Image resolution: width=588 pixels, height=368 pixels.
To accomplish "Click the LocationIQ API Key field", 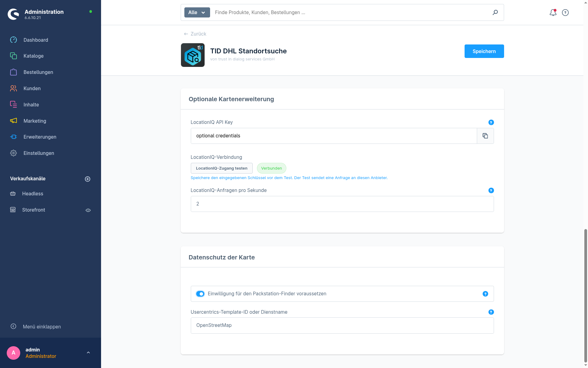I will click(x=334, y=136).
